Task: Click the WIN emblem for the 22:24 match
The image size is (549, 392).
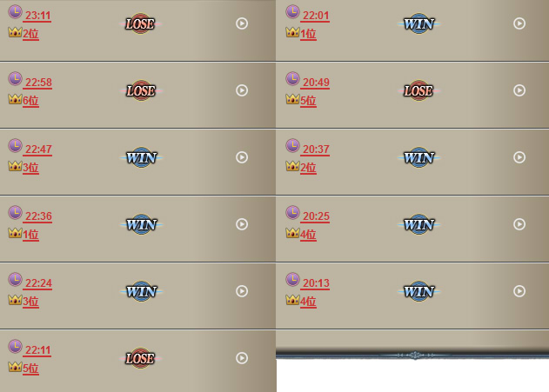Action: 142,291
